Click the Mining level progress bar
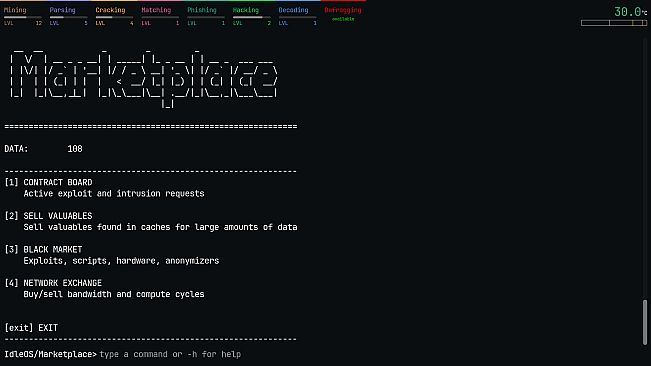This screenshot has height=366, width=651. [23, 17]
